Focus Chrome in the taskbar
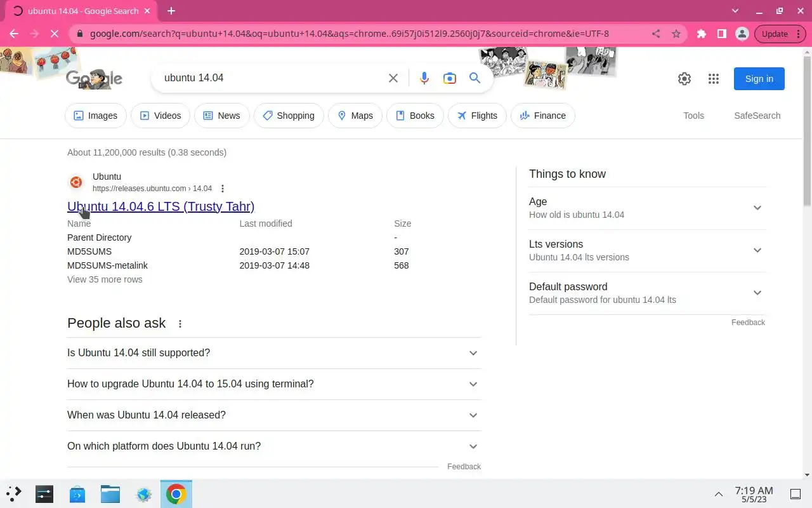 coord(176,493)
